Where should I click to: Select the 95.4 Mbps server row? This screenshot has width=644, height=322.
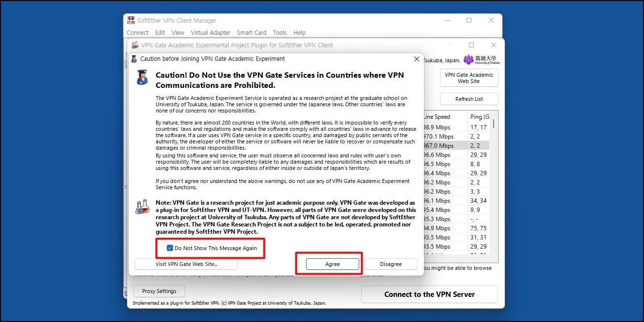[x=456, y=210]
